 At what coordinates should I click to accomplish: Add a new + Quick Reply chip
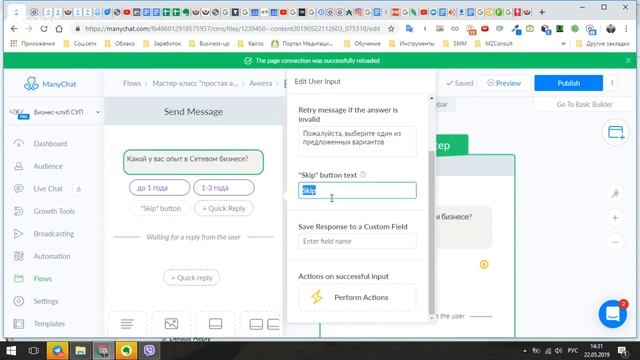click(x=224, y=208)
